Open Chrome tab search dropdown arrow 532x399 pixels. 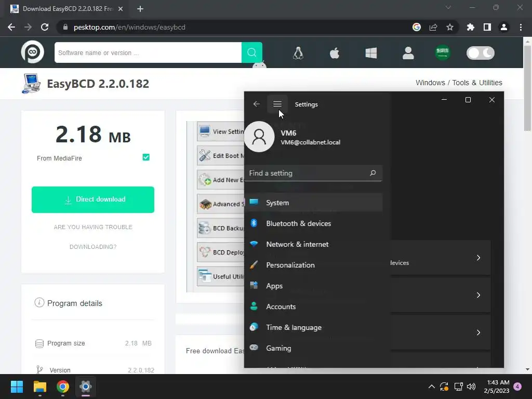(448, 7)
